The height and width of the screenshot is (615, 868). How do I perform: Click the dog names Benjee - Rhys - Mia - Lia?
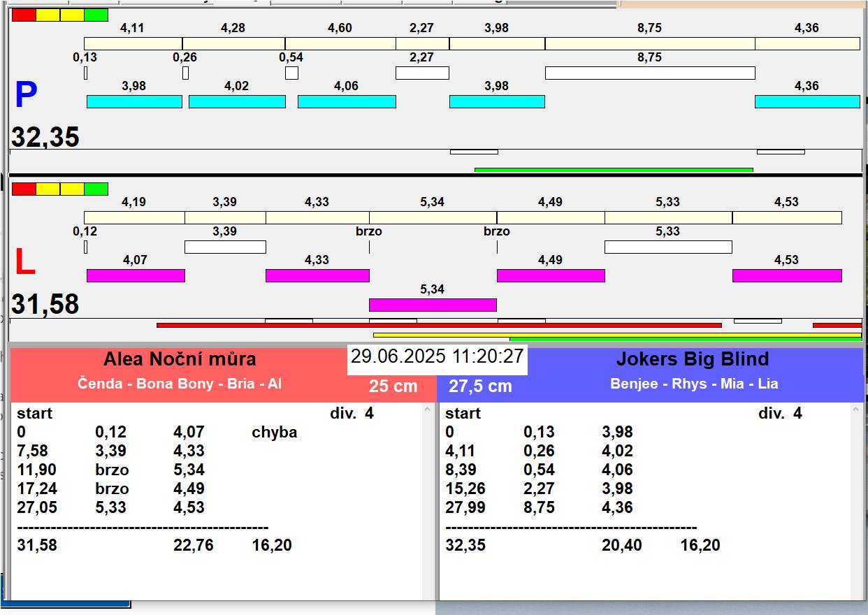coord(694,384)
